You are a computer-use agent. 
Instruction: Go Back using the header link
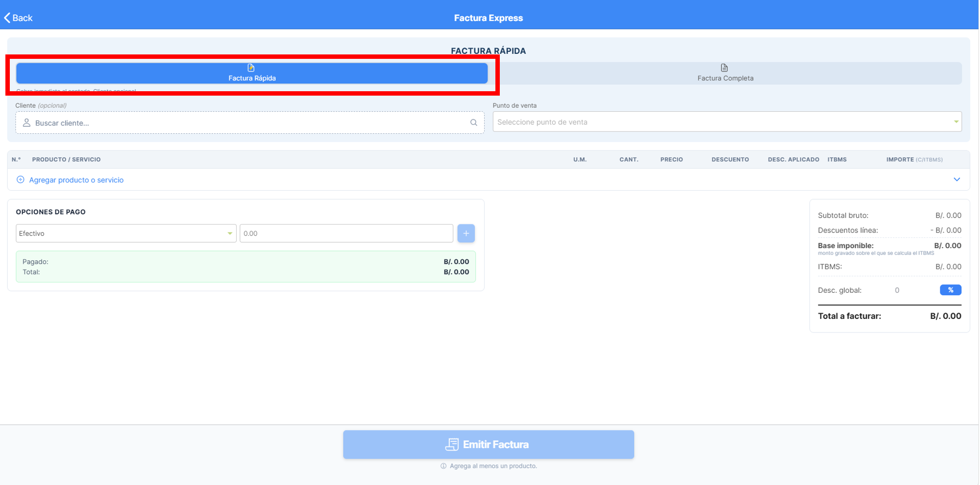click(x=18, y=18)
